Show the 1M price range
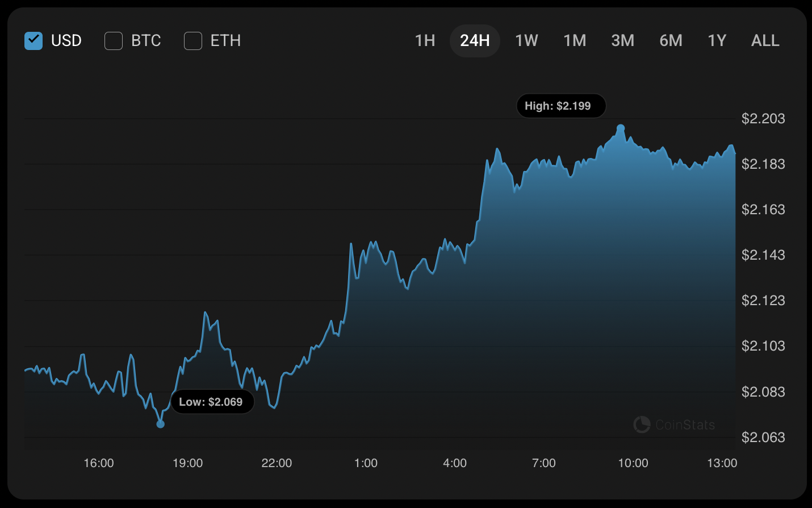 pyautogui.click(x=575, y=41)
